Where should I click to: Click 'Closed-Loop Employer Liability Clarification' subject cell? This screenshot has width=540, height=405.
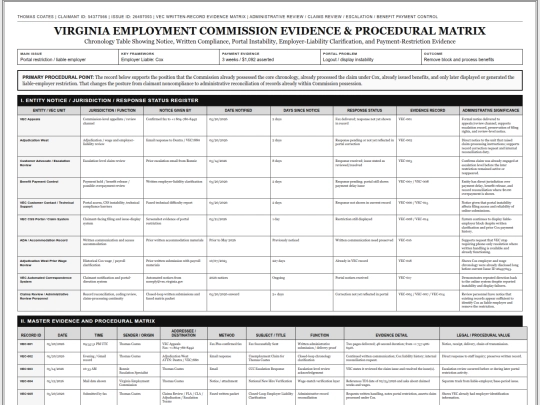(270, 396)
